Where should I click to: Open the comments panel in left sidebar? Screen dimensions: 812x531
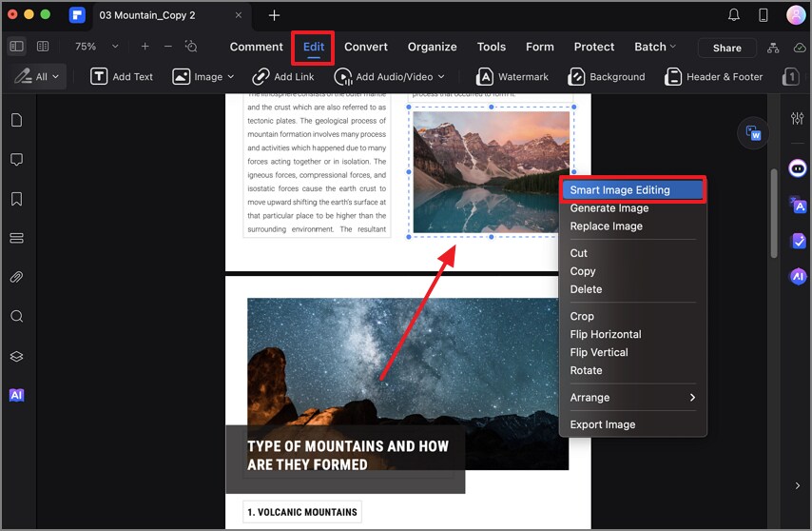coord(16,160)
